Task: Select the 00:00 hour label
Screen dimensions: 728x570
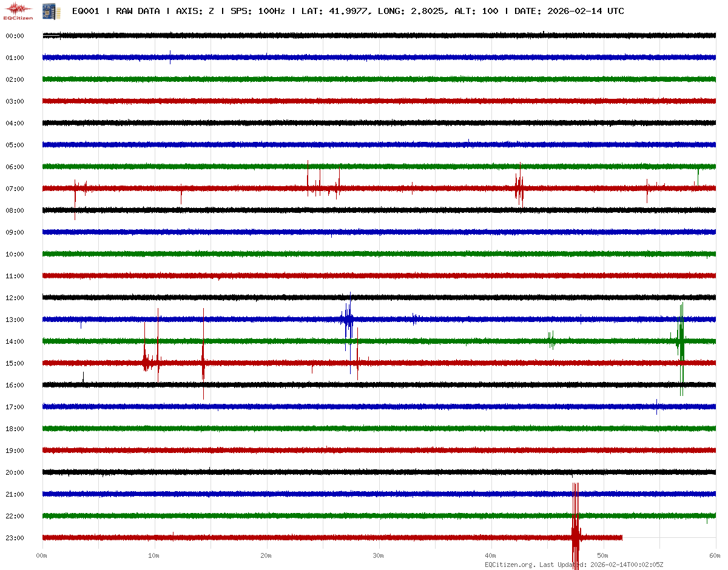Action: click(x=15, y=36)
